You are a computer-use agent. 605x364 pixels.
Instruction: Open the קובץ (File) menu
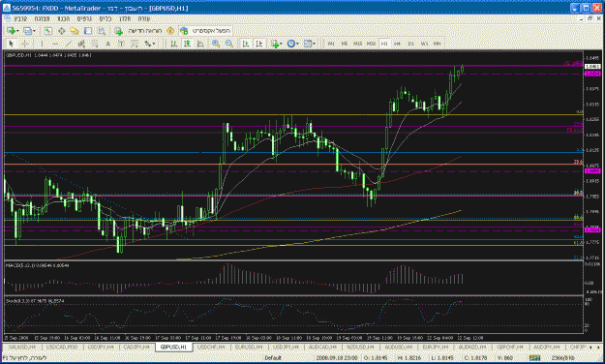pos(20,18)
